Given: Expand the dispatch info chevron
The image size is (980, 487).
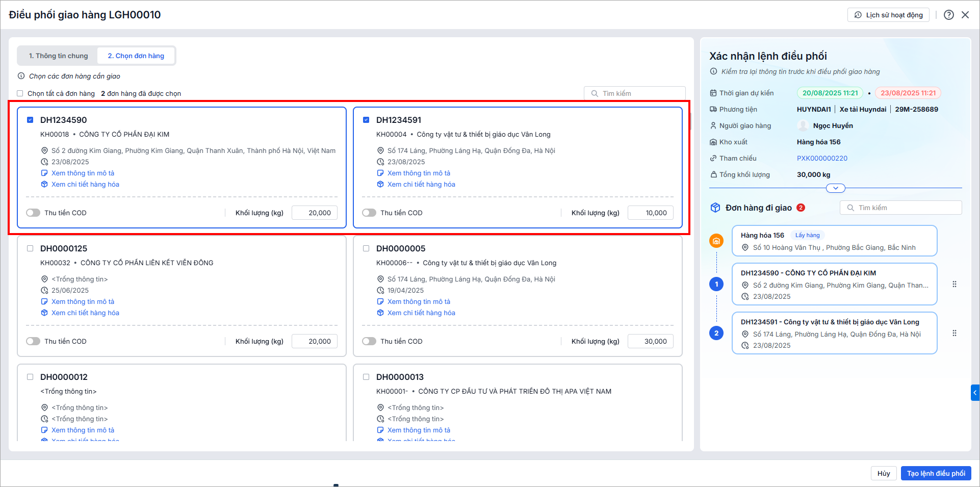Looking at the screenshot, I should point(835,188).
